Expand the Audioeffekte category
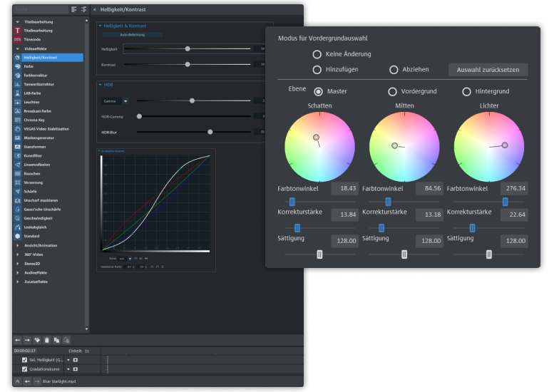This screenshot has height=392, width=549. click(18, 273)
